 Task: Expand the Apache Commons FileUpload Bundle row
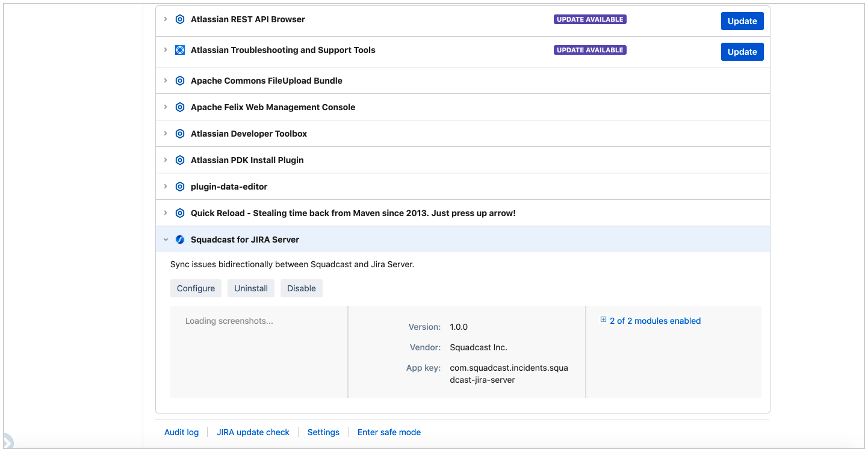coord(166,81)
